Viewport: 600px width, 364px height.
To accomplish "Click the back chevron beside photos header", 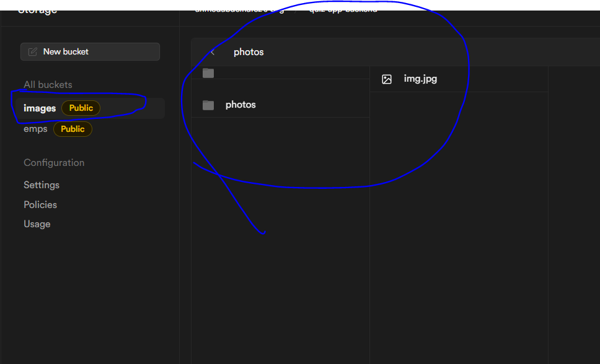I will [213, 52].
